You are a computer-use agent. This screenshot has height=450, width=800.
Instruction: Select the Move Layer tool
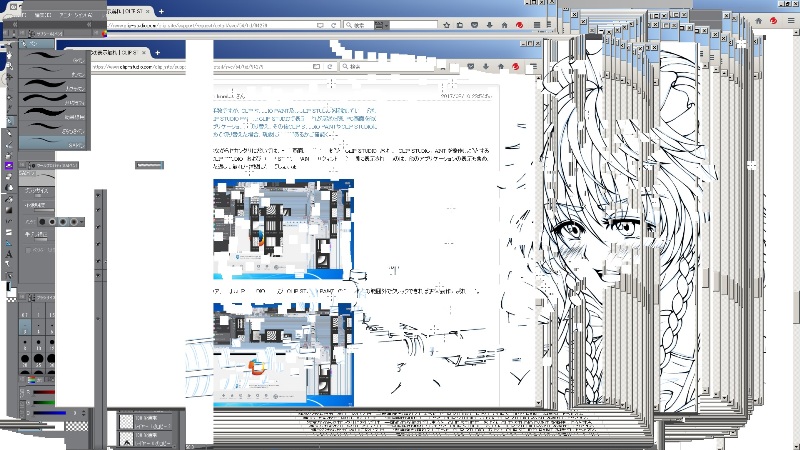point(9,77)
